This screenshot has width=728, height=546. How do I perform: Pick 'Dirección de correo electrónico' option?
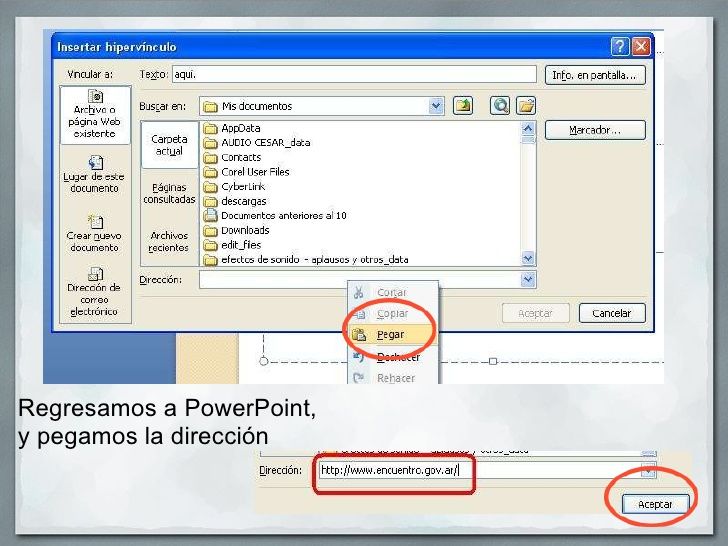point(94,292)
